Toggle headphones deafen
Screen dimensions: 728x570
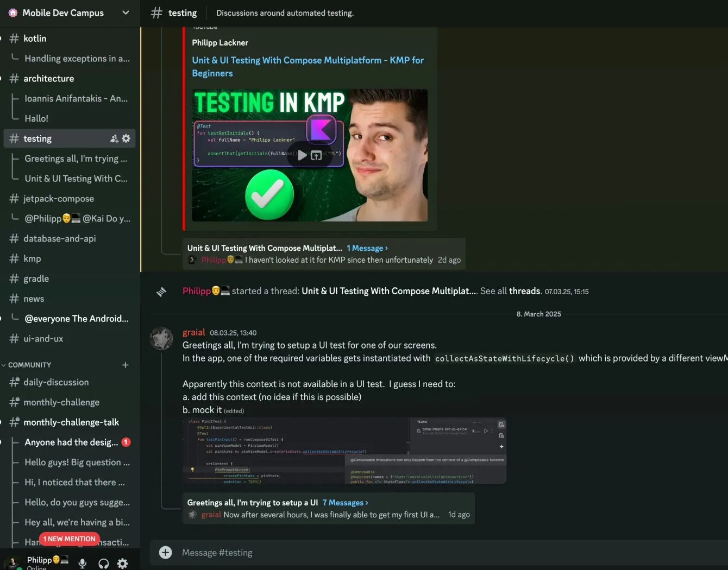(x=103, y=563)
